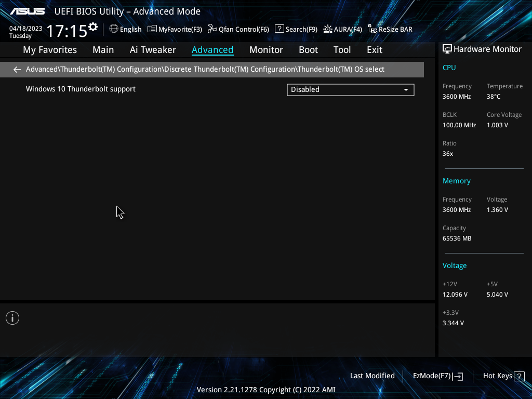Image resolution: width=532 pixels, height=399 pixels.
Task: Click the EzMode exit arrow icon
Action: [x=458, y=376]
